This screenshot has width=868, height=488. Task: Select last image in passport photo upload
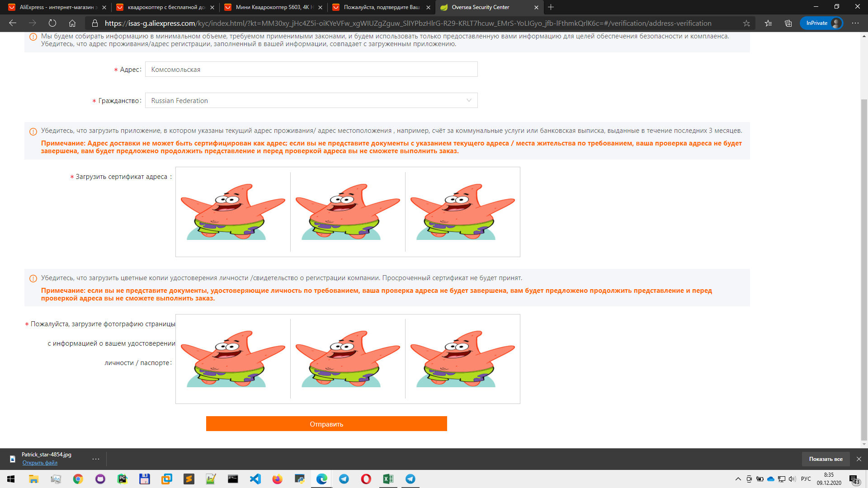(462, 359)
